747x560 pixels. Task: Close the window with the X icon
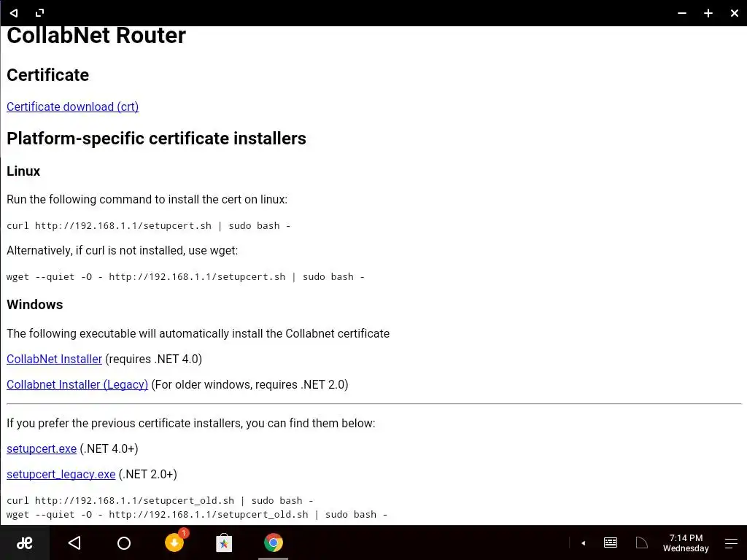[735, 13]
